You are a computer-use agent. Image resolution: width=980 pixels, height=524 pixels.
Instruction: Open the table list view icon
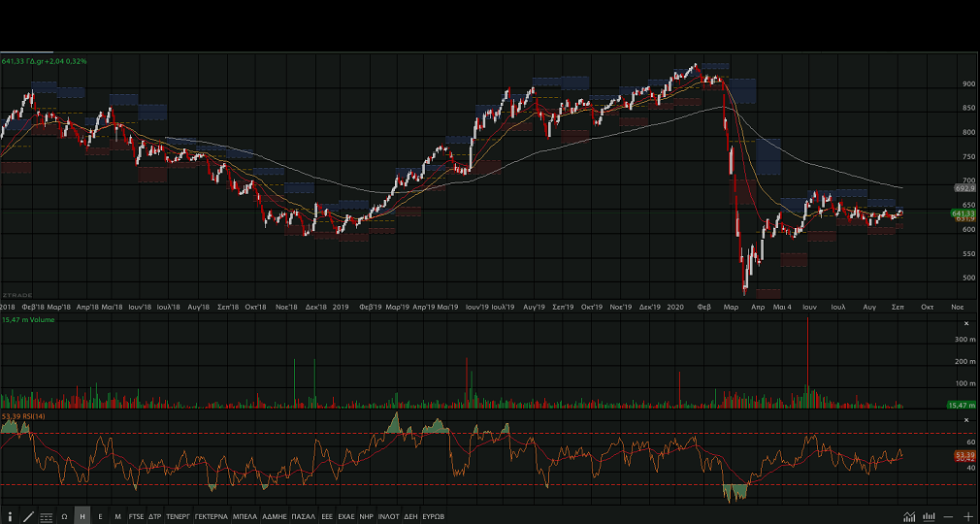(46, 516)
